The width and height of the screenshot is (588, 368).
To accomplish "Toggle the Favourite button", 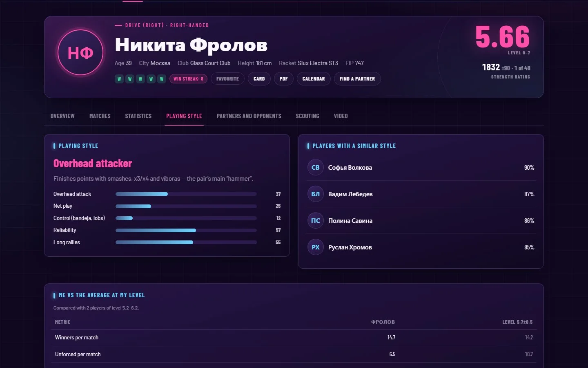I will (x=227, y=79).
